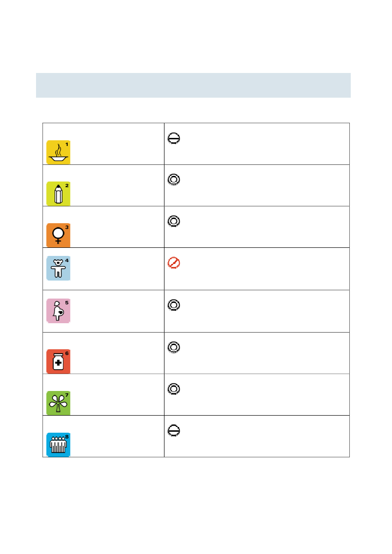Click the empty right cell of the child row
The height and width of the screenshot is (554, 392).
[x=257, y=269]
